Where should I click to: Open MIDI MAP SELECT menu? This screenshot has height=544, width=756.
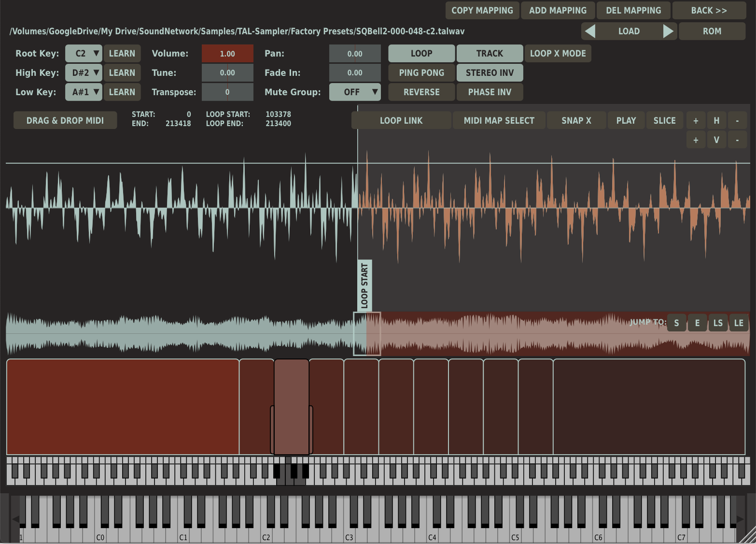(499, 121)
